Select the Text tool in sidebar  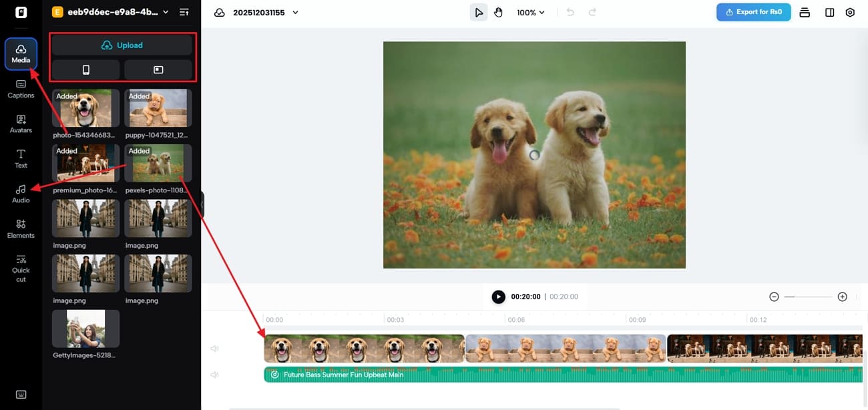coord(21,159)
